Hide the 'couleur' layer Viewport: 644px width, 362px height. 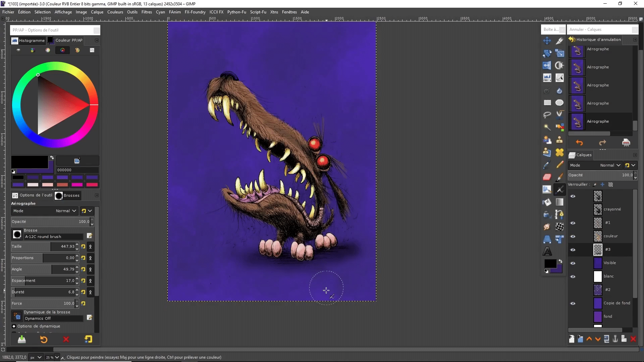coord(573,236)
